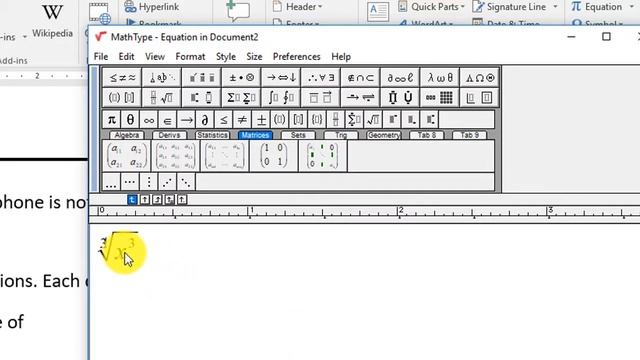
Task: Open the Style menu
Action: click(226, 57)
